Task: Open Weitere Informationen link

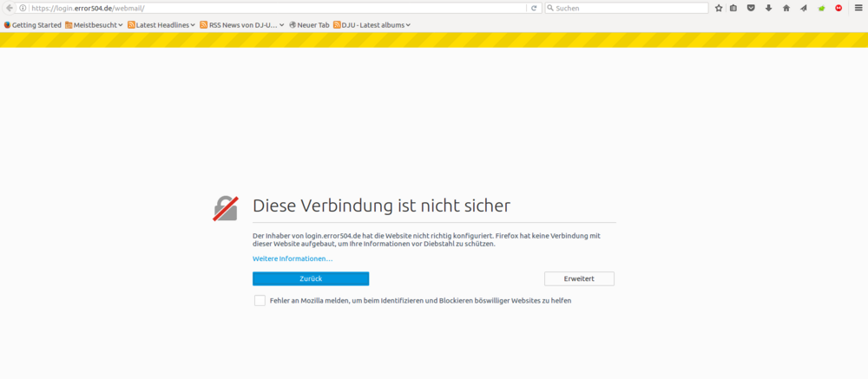Action: coord(293,259)
